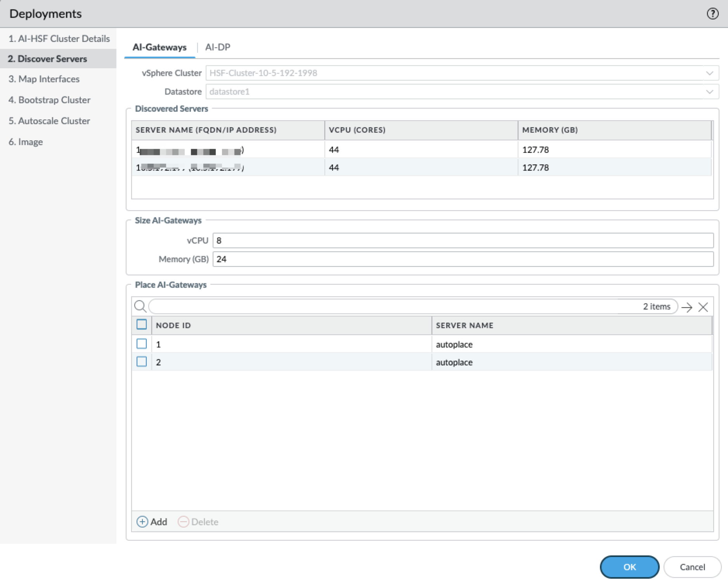Switch to the AI-DP tab
The width and height of the screenshot is (728, 588).
coord(218,47)
